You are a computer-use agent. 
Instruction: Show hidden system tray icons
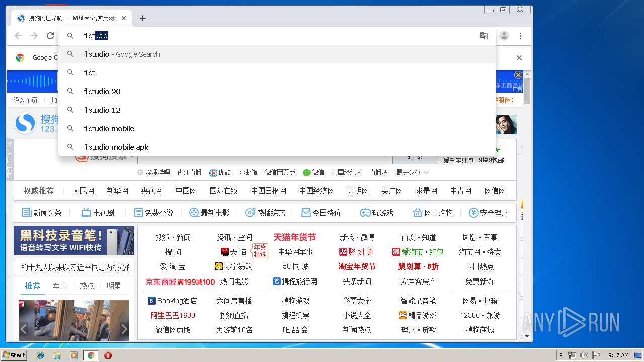tap(561, 355)
